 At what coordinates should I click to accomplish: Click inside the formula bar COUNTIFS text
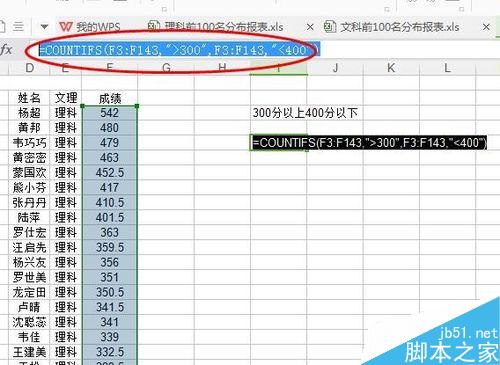[179, 50]
